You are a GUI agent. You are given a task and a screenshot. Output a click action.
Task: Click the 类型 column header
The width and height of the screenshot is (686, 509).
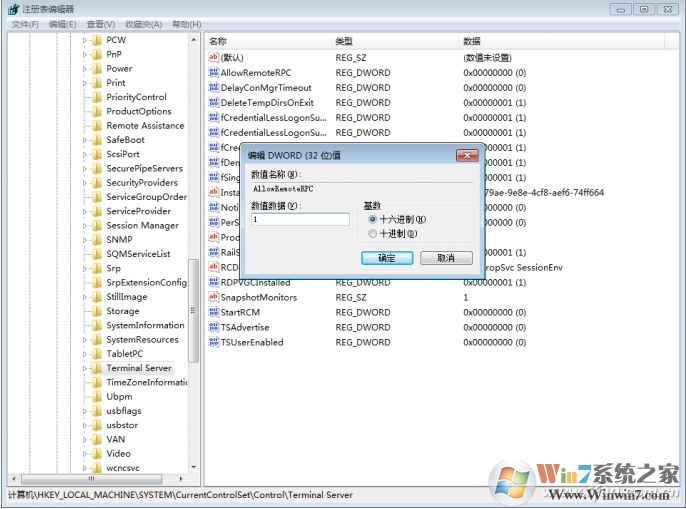395,41
